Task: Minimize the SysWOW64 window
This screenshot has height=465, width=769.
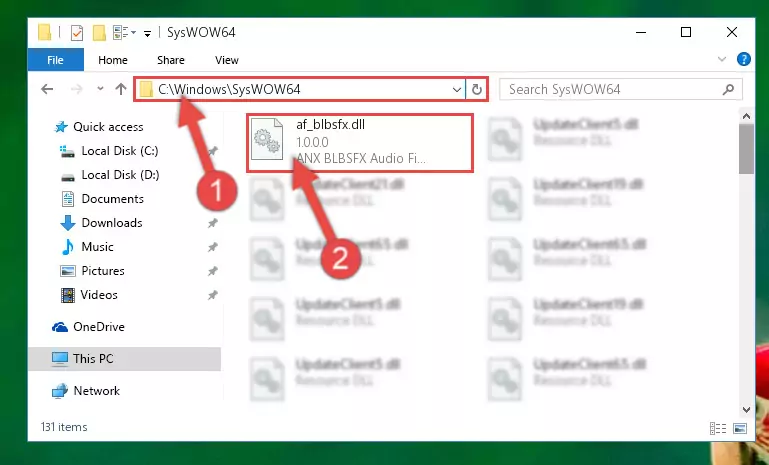Action: (x=641, y=32)
